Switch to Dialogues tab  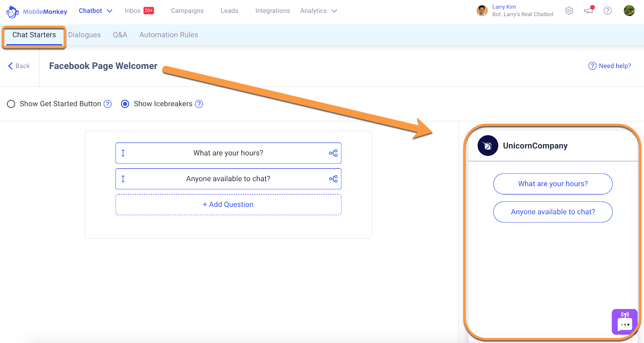click(85, 35)
